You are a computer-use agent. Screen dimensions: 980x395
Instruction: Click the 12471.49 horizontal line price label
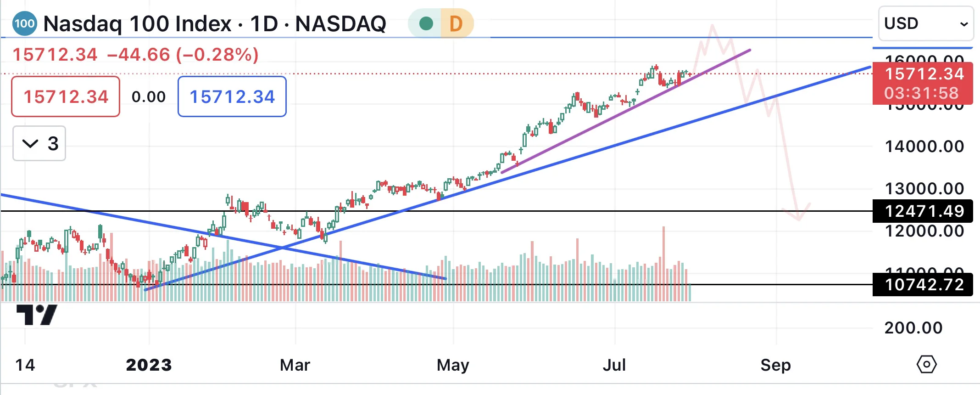(923, 211)
